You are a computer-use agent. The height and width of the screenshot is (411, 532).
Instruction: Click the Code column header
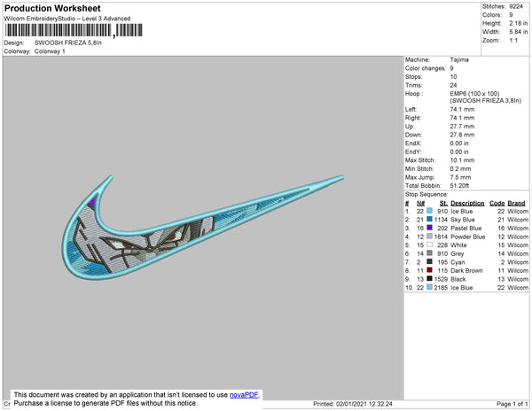[x=497, y=203]
